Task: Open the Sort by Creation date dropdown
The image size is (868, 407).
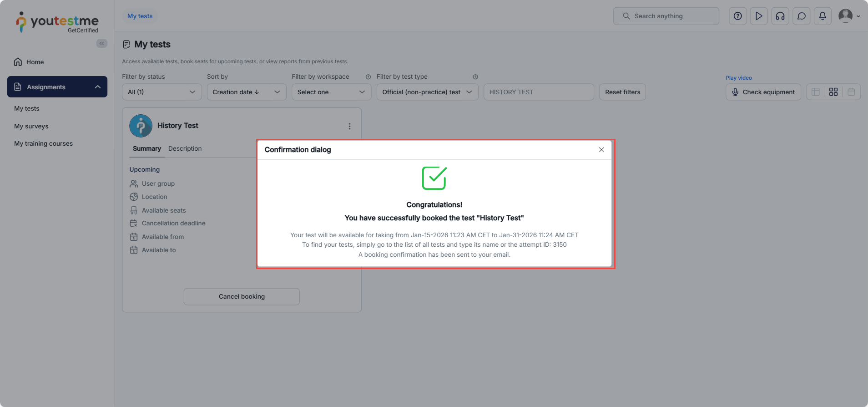Action: pos(246,92)
